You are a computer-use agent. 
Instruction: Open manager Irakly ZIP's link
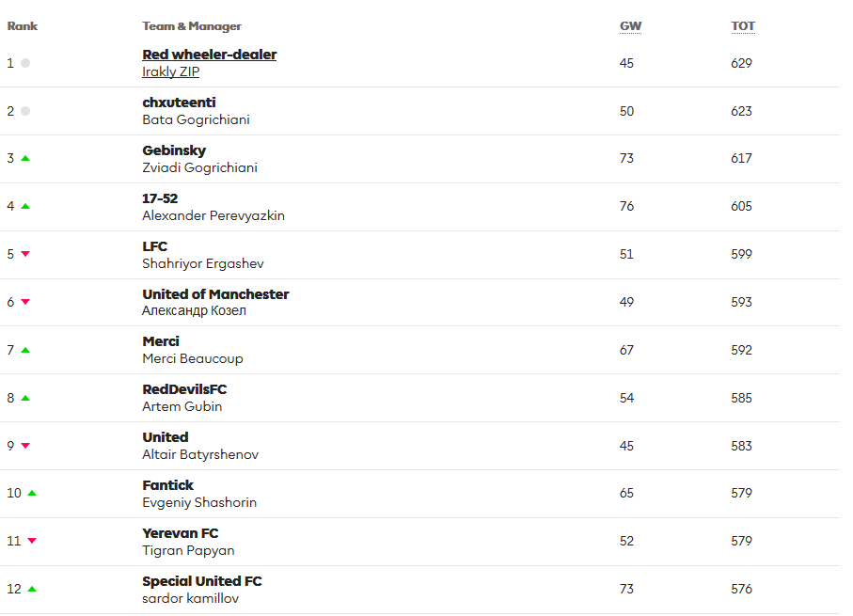tap(170, 71)
